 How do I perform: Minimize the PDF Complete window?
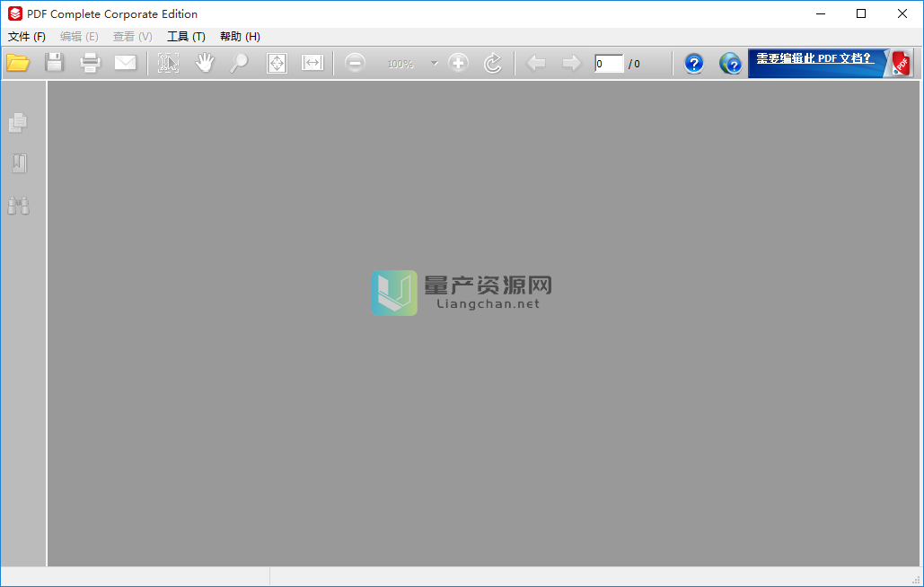point(821,13)
